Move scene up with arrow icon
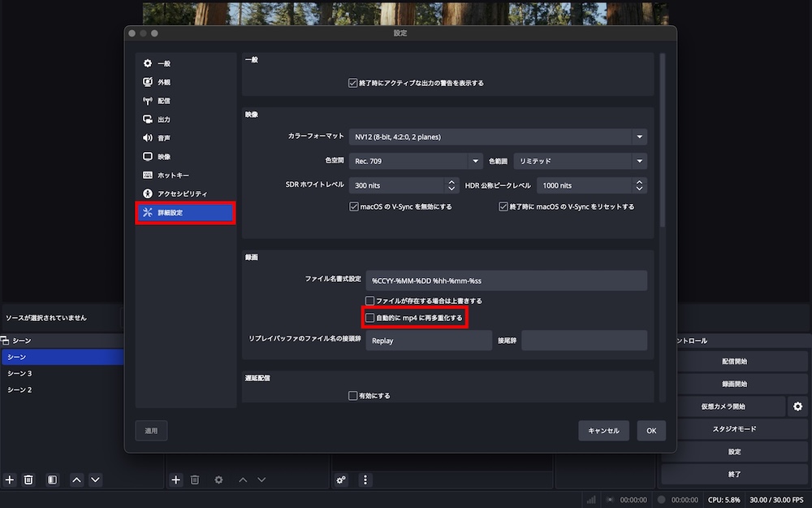This screenshot has height=508, width=812. pos(76,480)
